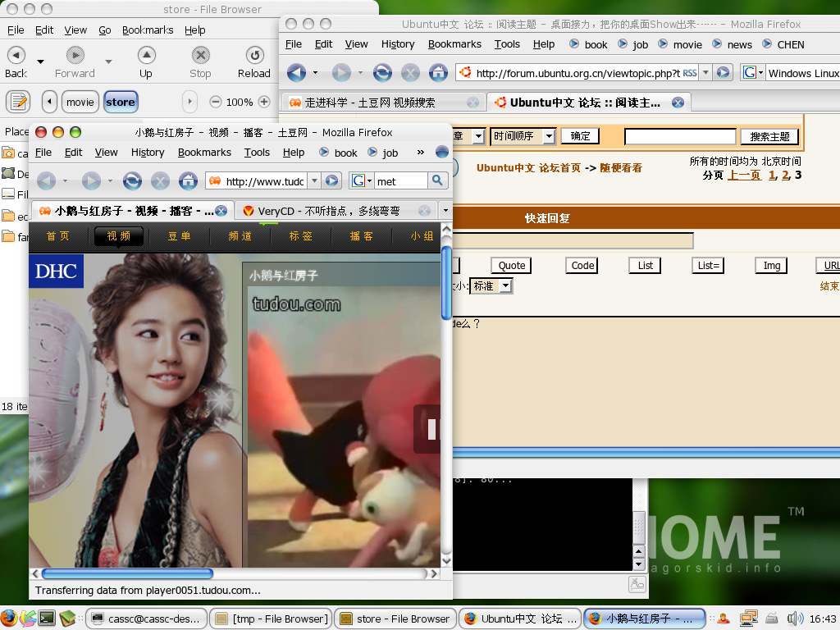Open the 上一页 link

[x=744, y=176]
